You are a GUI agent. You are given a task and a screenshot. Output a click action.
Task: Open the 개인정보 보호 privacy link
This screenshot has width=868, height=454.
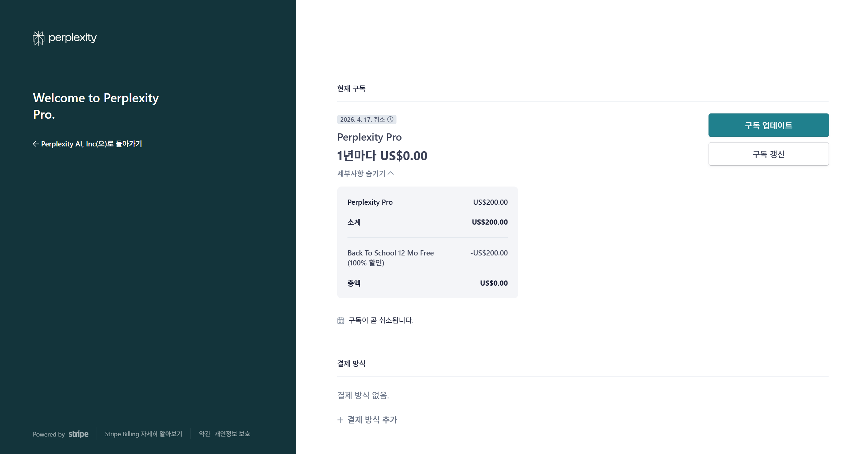pos(232,434)
